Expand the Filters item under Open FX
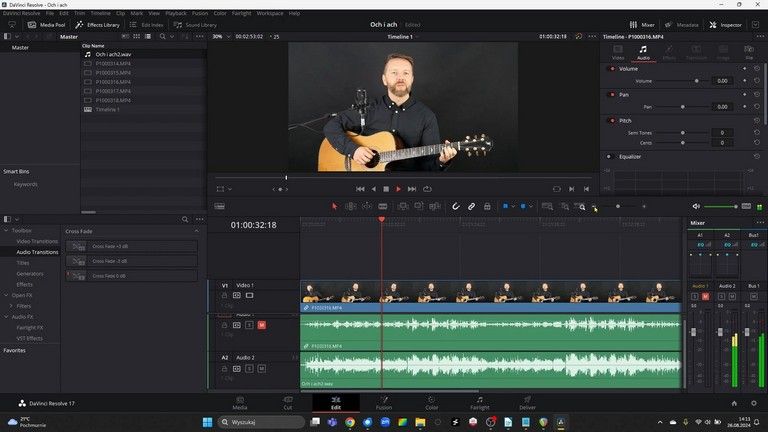The width and height of the screenshot is (768, 432). tap(11, 306)
